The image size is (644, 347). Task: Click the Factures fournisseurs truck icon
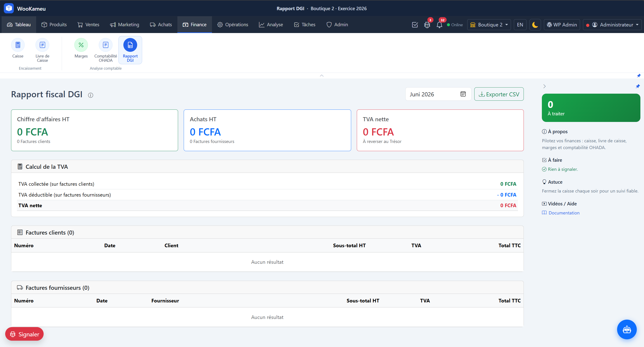20,288
